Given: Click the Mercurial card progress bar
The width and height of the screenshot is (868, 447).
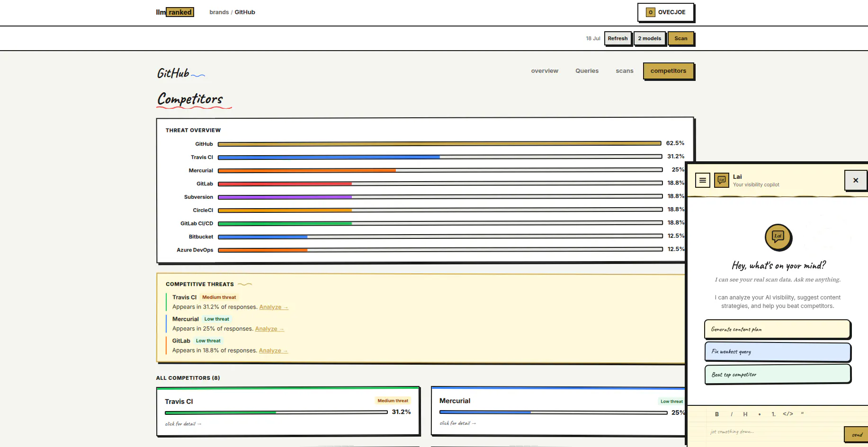Looking at the screenshot, I should click(x=553, y=412).
